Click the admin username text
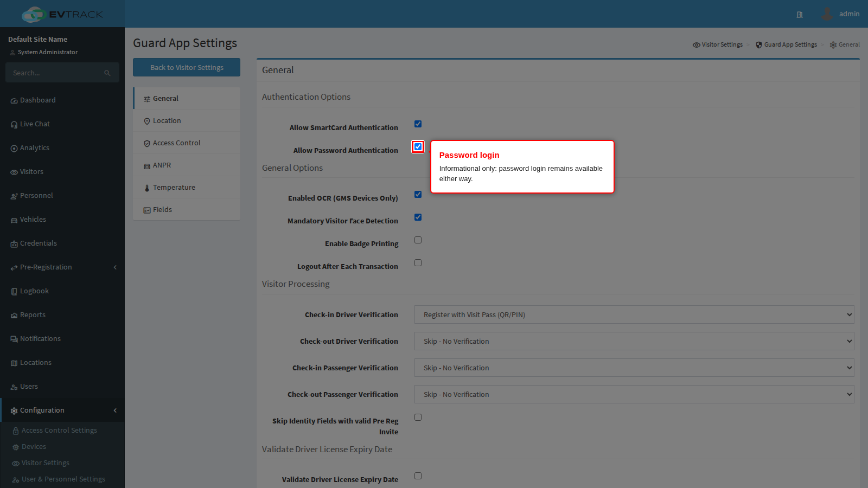The height and width of the screenshot is (488, 868). (x=849, y=14)
